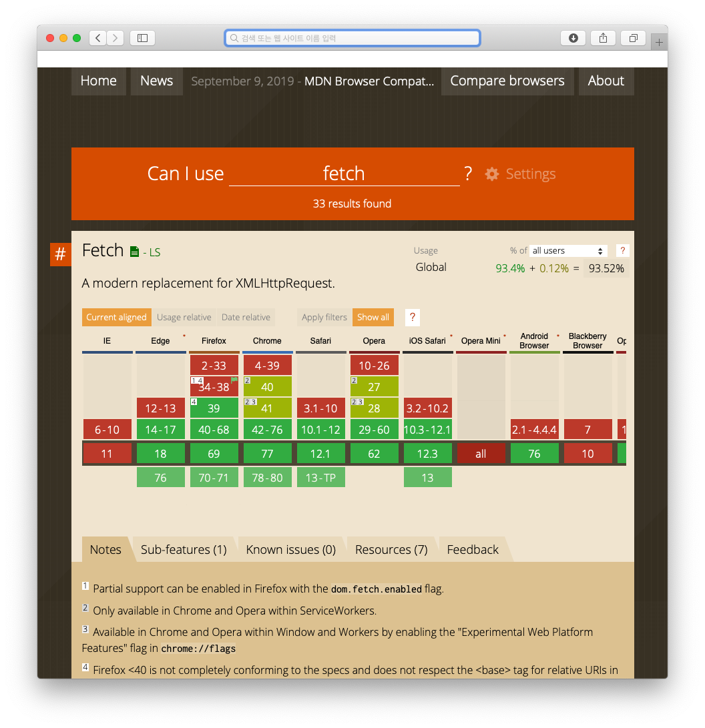Go back with Safari's back arrow
705x728 pixels.
pos(98,38)
